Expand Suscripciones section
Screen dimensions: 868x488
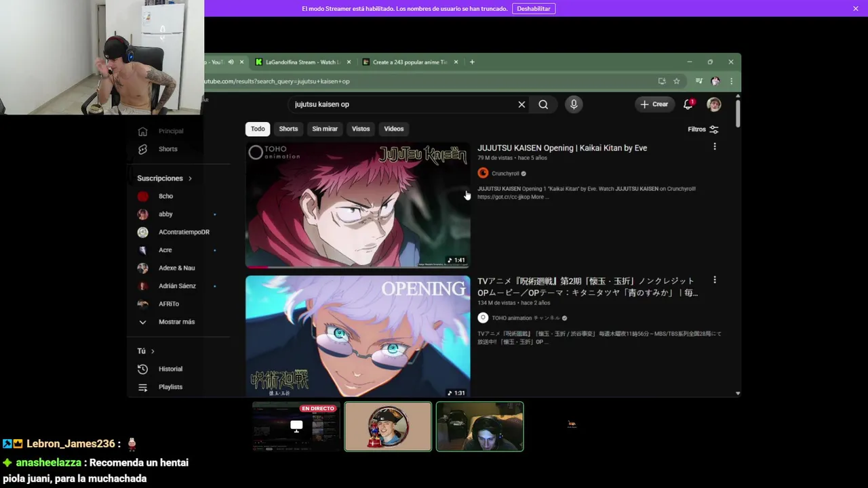(165, 178)
